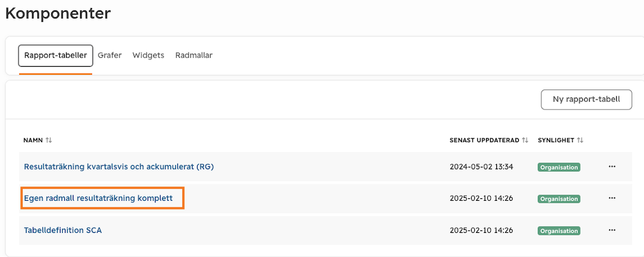
Task: Click Organisation badge on Tabelldefinition SCA row
Action: [559, 230]
